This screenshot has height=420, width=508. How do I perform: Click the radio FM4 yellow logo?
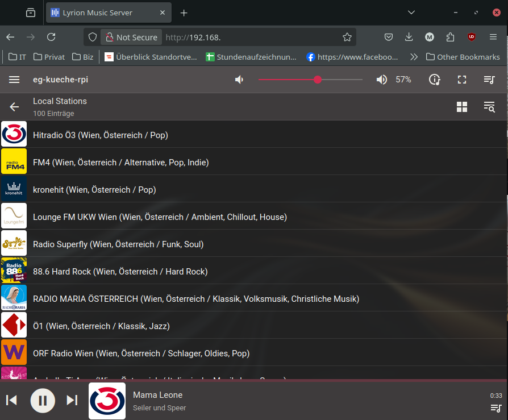14,161
